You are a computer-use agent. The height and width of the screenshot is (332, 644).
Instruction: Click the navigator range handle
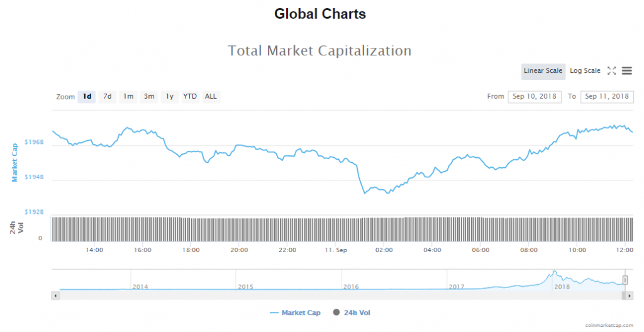[625, 279]
